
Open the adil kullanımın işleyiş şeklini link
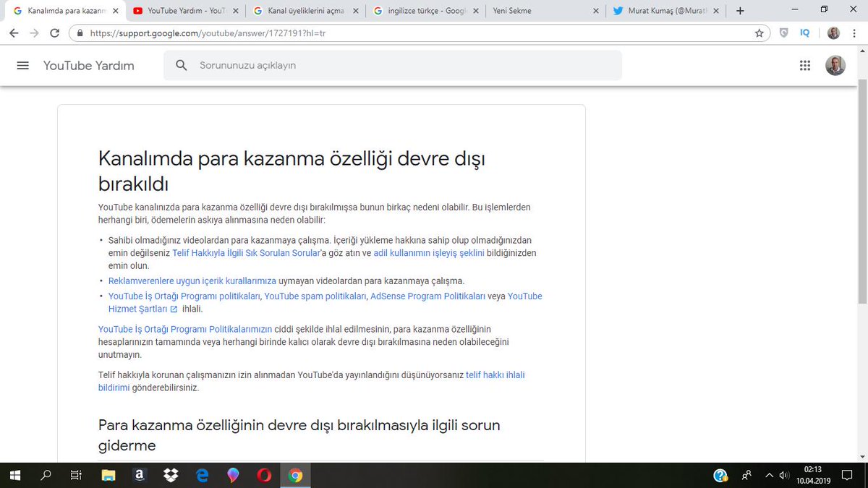(x=429, y=253)
